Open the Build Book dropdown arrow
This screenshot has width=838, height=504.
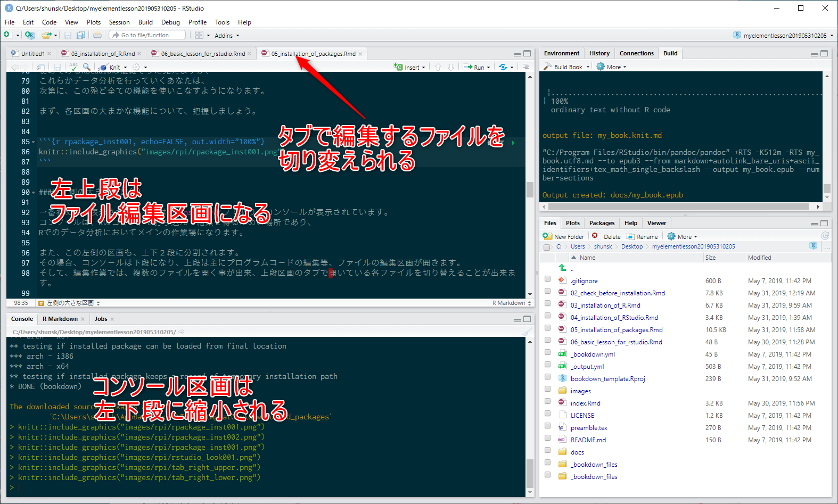588,67
